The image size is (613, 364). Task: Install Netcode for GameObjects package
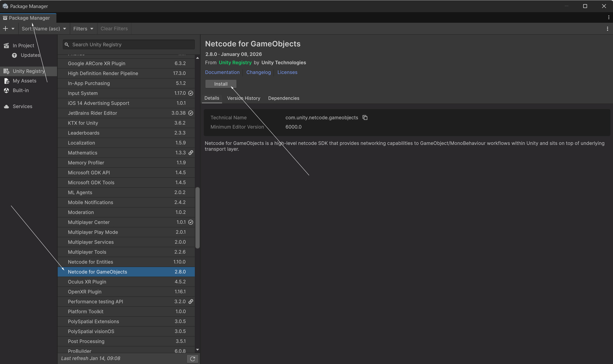221,84
